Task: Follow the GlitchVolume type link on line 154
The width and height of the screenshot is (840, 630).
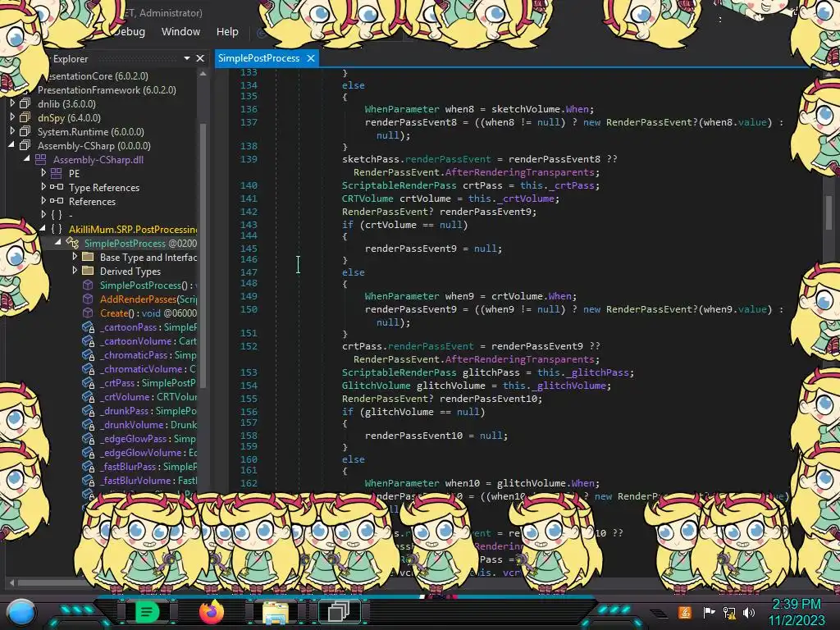Action: [376, 386]
